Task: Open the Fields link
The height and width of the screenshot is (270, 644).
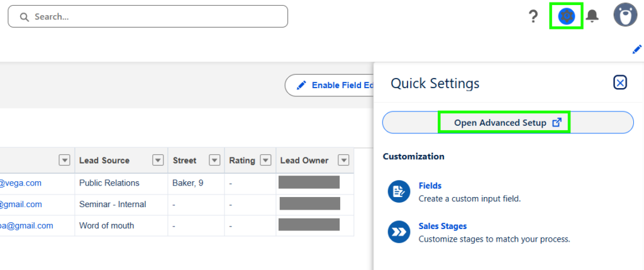Action: coord(430,186)
